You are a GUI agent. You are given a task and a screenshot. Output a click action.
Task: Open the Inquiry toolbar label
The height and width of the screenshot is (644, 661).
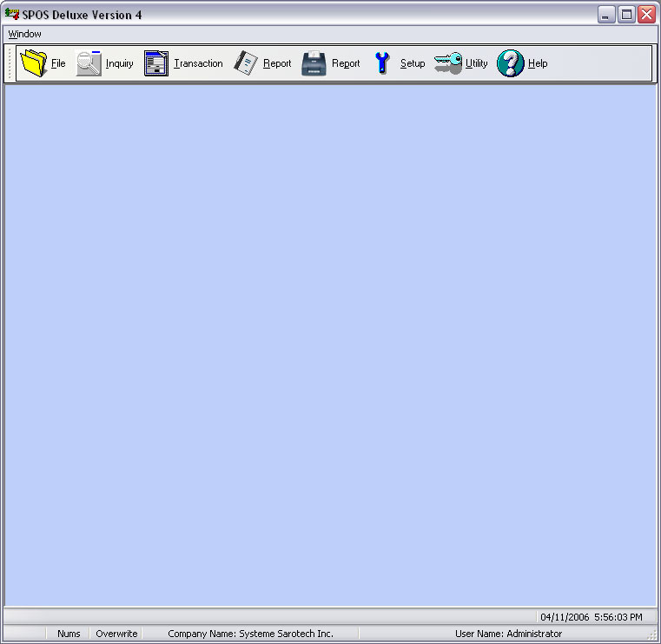120,63
